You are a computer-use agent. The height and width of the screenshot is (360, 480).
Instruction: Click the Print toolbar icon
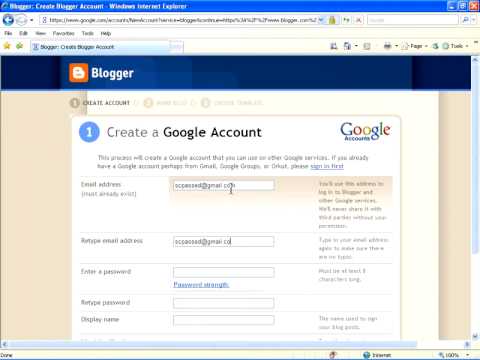coord(387,46)
